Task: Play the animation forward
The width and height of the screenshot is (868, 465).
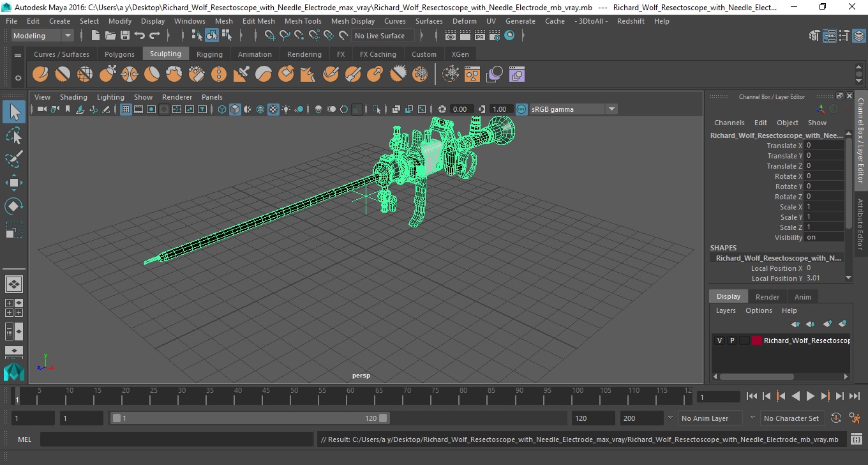Action: [x=811, y=397]
